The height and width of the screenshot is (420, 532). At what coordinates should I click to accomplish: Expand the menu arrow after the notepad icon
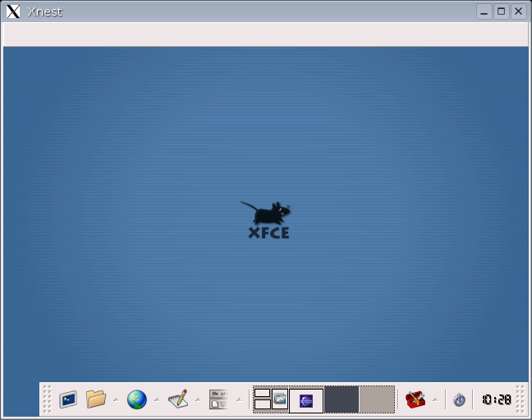[x=199, y=399]
